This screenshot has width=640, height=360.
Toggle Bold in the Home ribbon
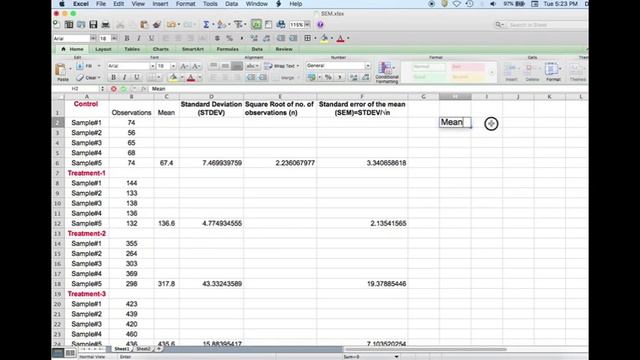click(113, 77)
